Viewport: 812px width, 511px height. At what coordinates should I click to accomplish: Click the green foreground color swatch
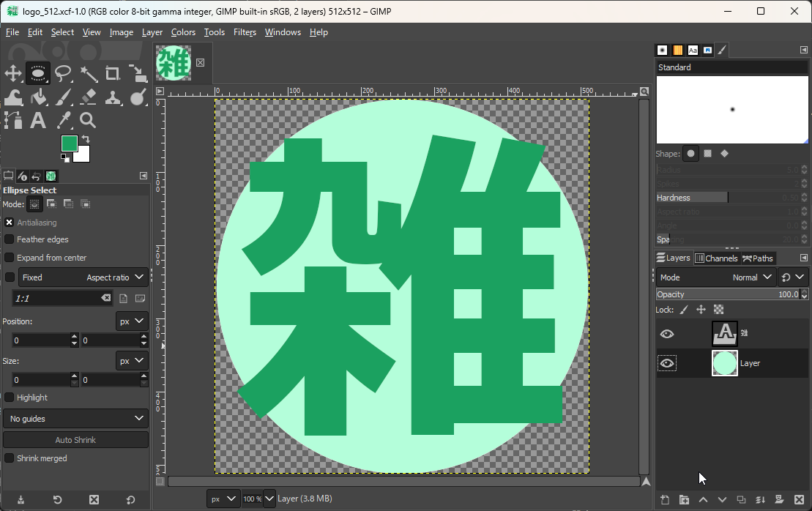[x=68, y=143]
